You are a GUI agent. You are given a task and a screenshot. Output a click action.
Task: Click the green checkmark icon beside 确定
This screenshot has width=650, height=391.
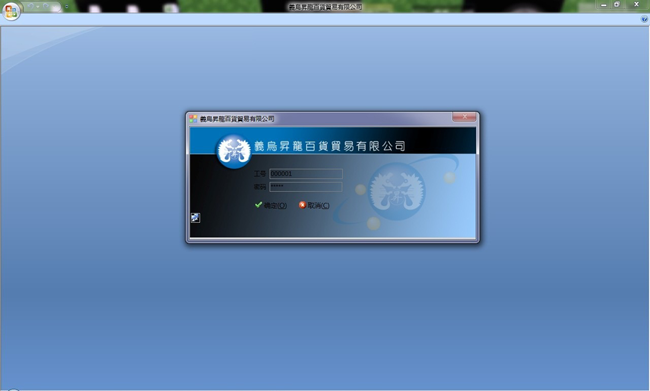tap(258, 205)
